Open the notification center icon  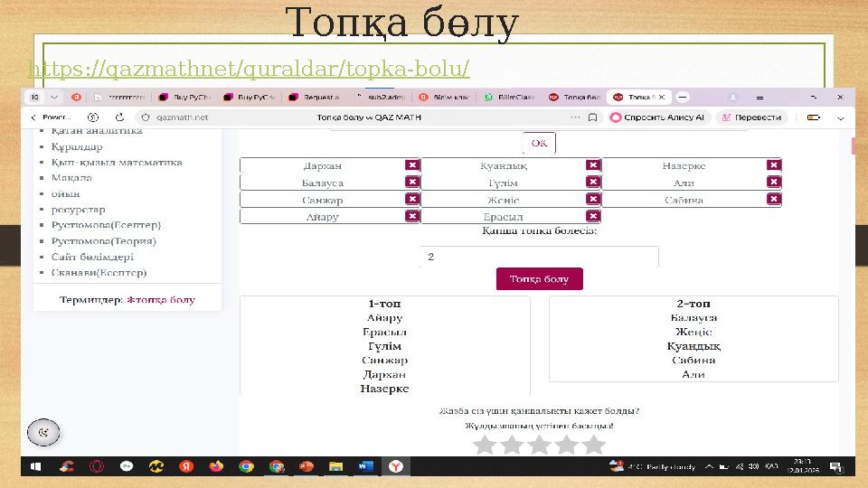836,467
